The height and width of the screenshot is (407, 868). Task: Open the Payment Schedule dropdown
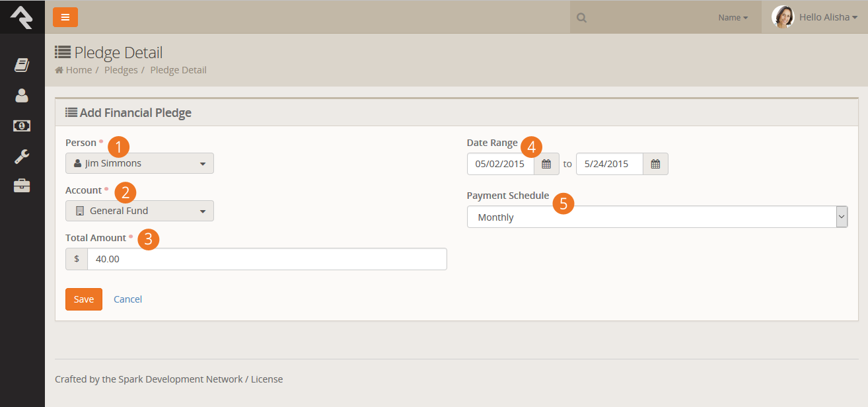(657, 217)
